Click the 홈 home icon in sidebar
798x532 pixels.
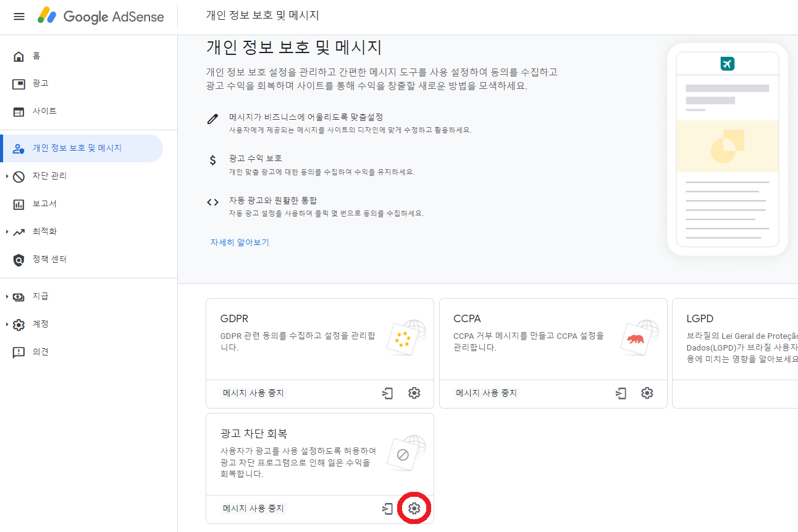tap(19, 56)
